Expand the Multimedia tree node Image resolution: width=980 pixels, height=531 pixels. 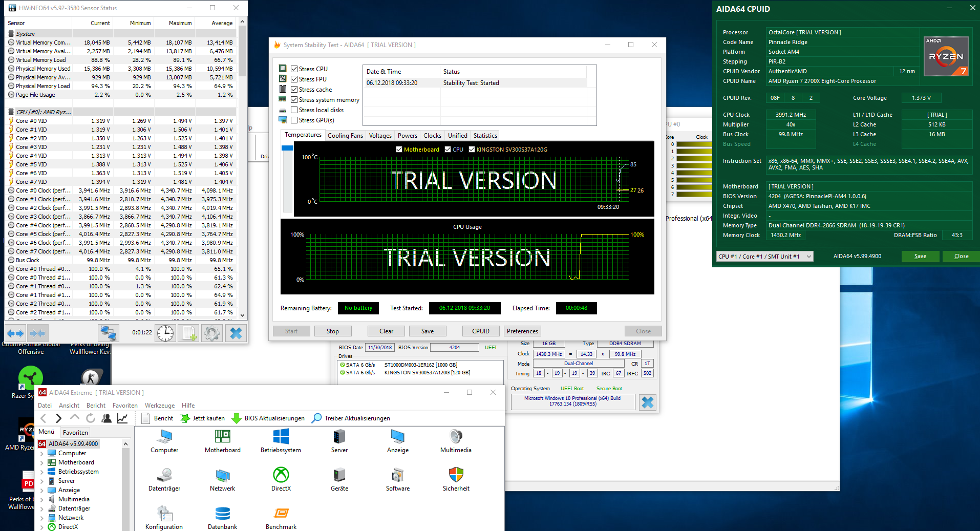pyautogui.click(x=42, y=500)
